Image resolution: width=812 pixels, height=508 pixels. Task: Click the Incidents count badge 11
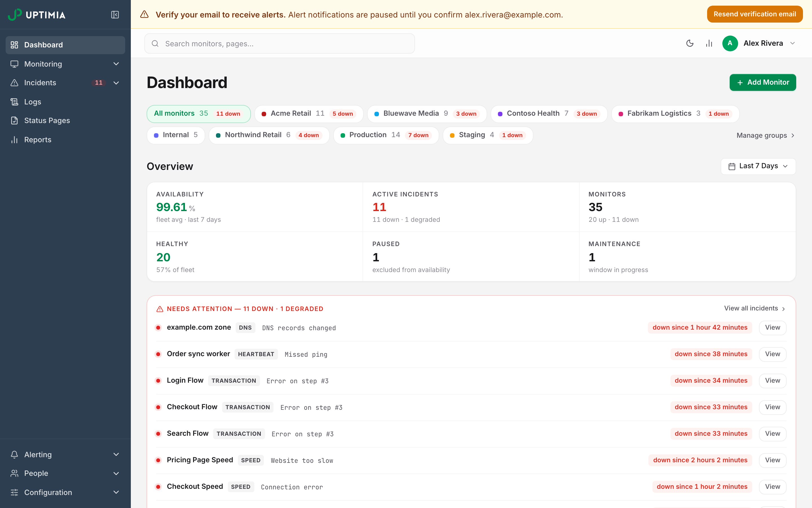tap(98, 83)
